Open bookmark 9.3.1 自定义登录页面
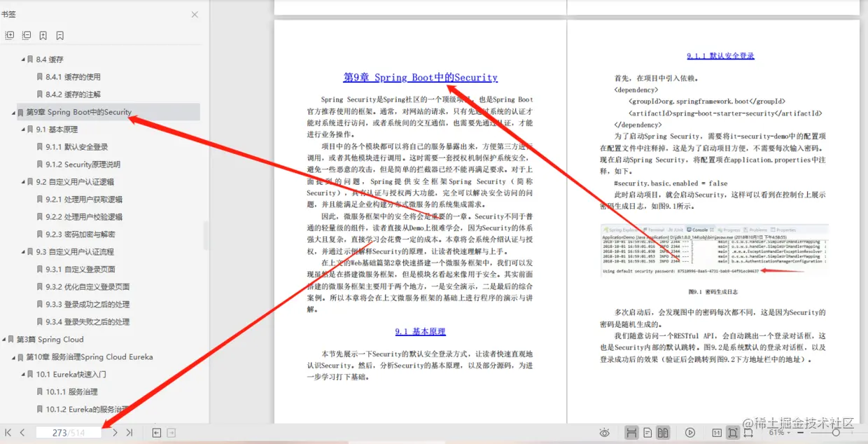The height and width of the screenshot is (444, 868). pos(80,270)
